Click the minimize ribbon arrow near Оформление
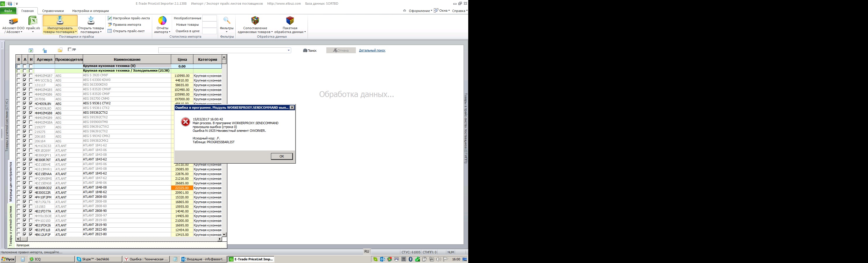Viewport: 868px width, 263px height. tap(404, 11)
